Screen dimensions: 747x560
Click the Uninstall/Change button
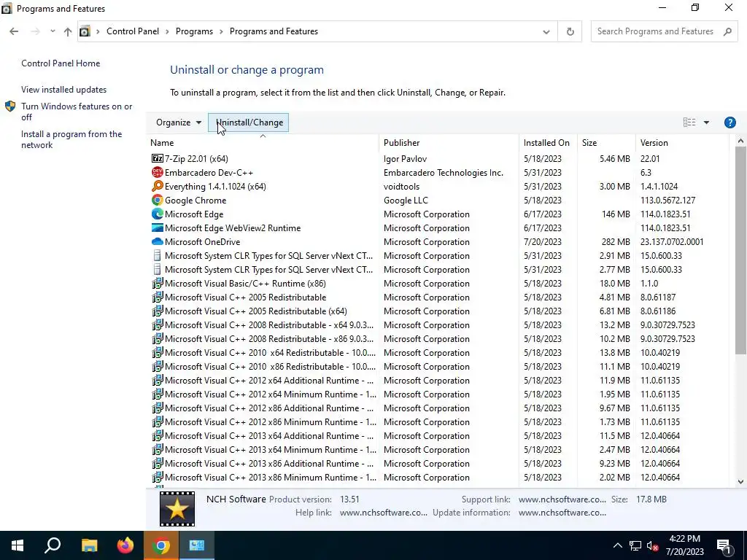click(249, 122)
